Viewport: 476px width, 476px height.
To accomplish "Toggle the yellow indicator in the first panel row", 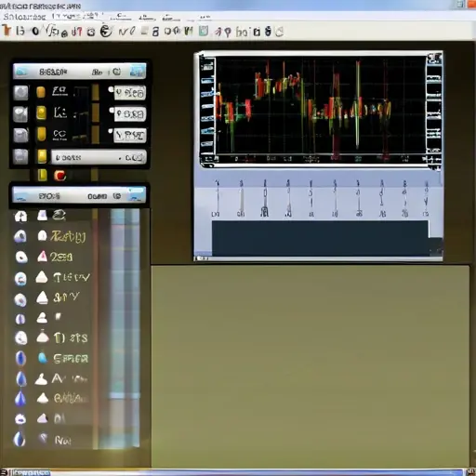I will click(41, 92).
